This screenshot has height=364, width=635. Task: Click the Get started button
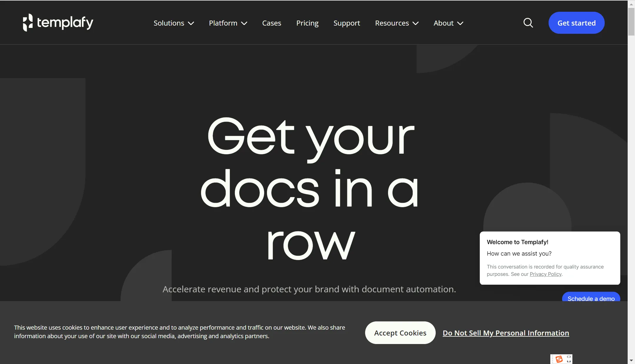pos(576,23)
